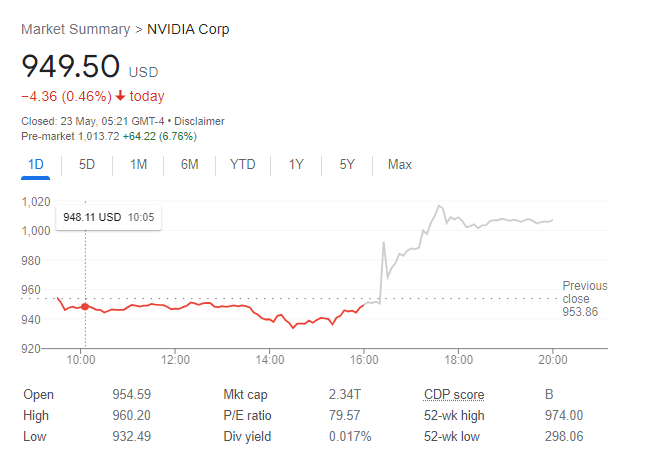Viewport: 647px width, 458px height.
Task: Click the NVIDIA Corp title text
Action: click(x=188, y=29)
